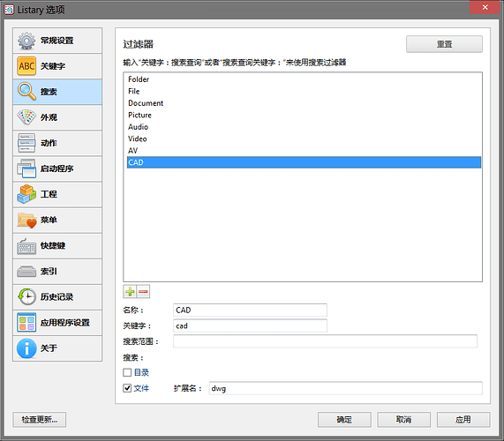Focus the 名称 field containing CAD
The height and width of the screenshot is (441, 504).
coord(250,310)
